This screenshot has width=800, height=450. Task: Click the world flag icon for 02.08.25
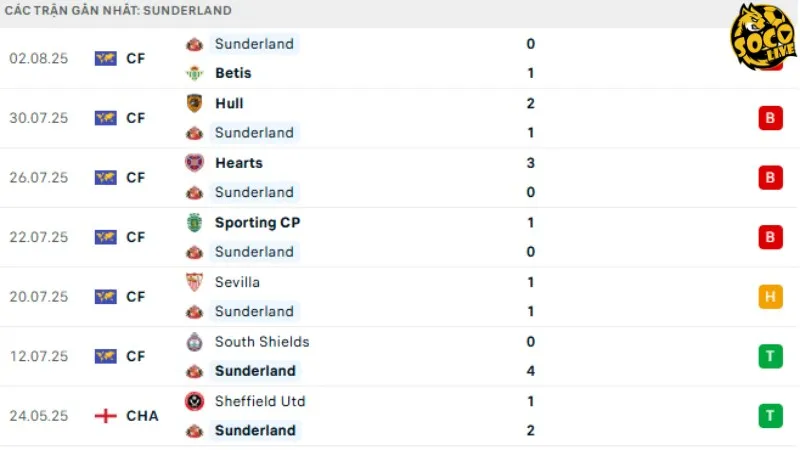[105, 58]
